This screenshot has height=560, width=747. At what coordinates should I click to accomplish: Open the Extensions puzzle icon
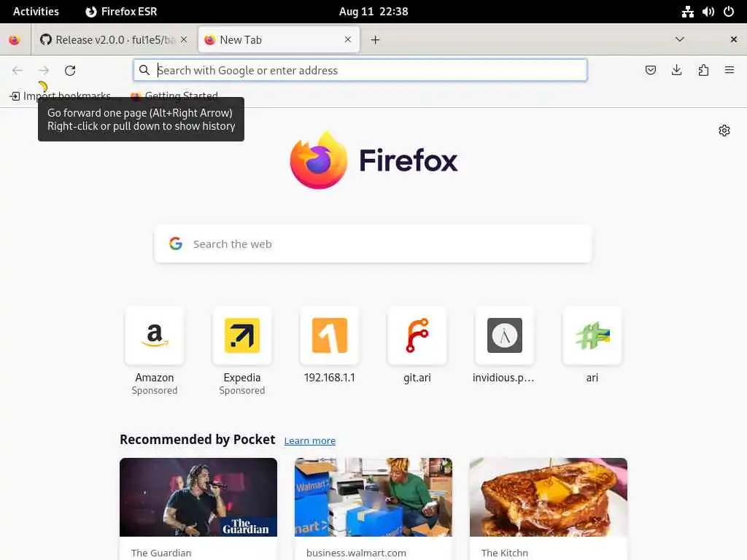point(703,71)
